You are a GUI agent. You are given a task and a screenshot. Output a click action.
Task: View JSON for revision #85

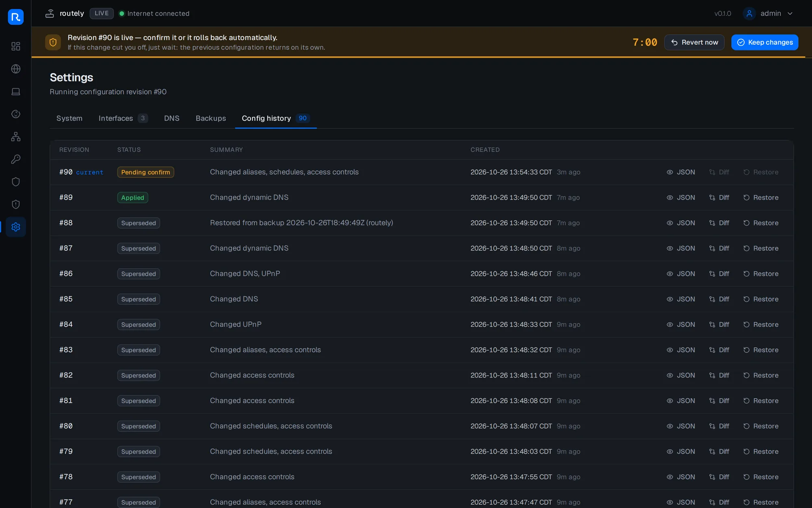click(x=681, y=299)
